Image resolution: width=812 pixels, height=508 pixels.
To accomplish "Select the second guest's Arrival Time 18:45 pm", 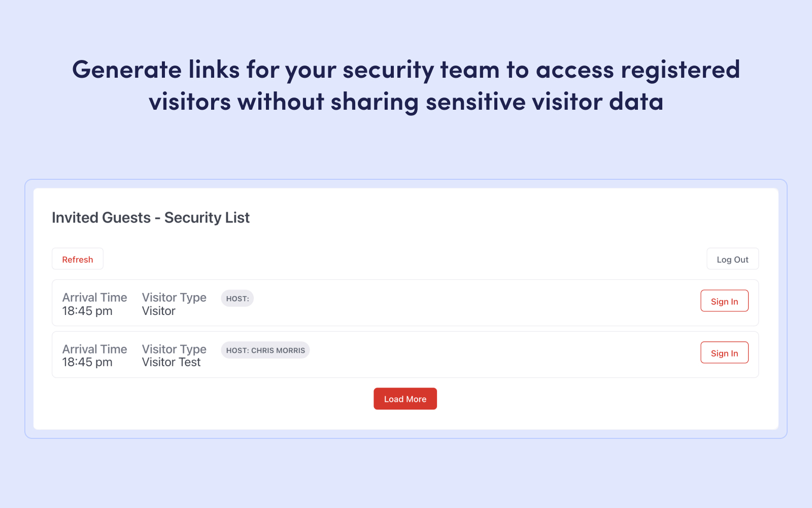I will (86, 362).
